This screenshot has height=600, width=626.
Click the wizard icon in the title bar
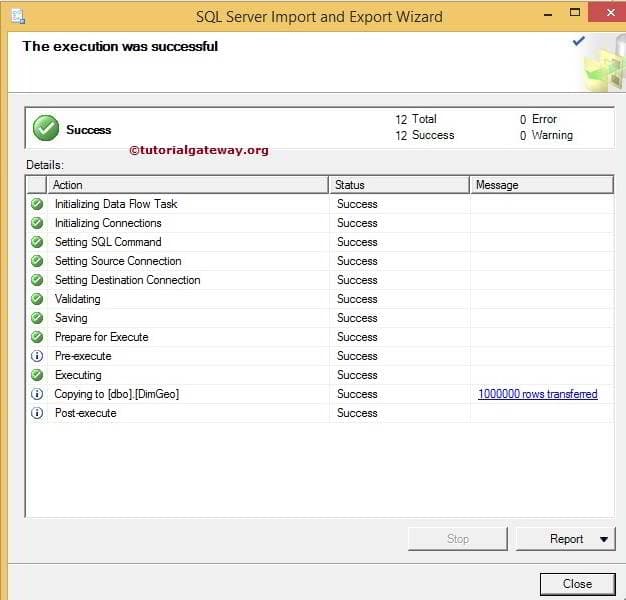(18, 16)
